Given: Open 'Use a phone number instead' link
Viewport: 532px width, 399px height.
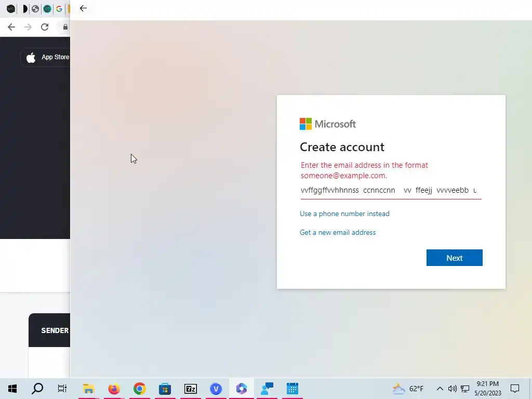Looking at the screenshot, I should tap(344, 214).
